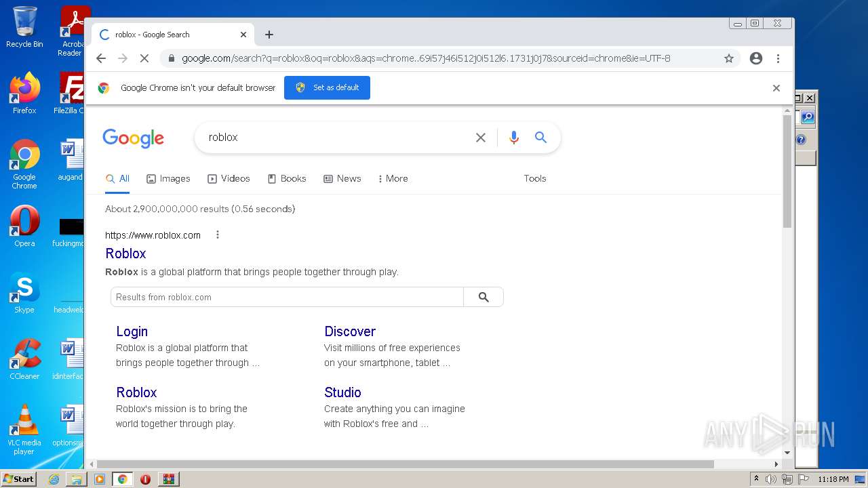The height and width of the screenshot is (488, 868).
Task: Select the VLC media player desktop icon
Action: (x=24, y=430)
